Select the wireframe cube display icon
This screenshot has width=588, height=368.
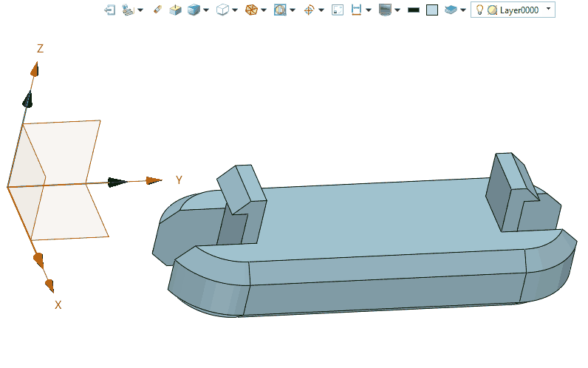[x=222, y=10]
